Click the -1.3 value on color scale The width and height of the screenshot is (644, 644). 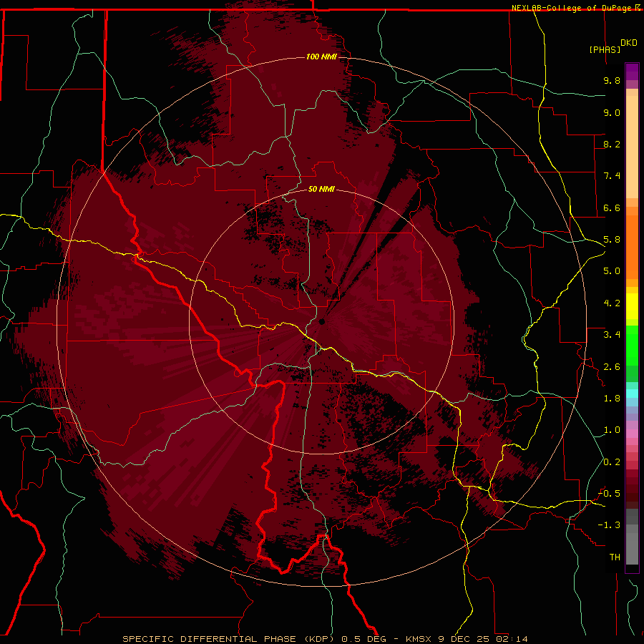click(x=609, y=525)
